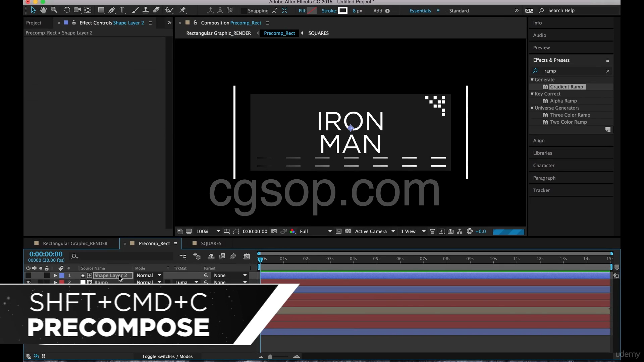Select the Rectangle shape tool
The image size is (644, 362).
[x=101, y=10]
